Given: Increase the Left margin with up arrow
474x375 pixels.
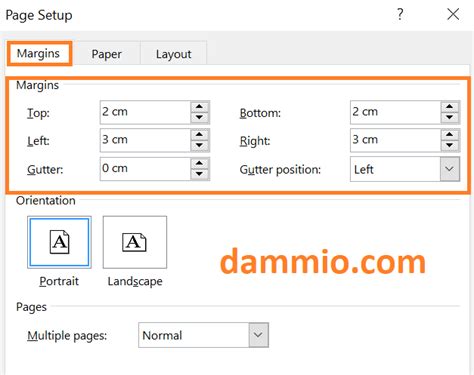Looking at the screenshot, I should [200, 135].
